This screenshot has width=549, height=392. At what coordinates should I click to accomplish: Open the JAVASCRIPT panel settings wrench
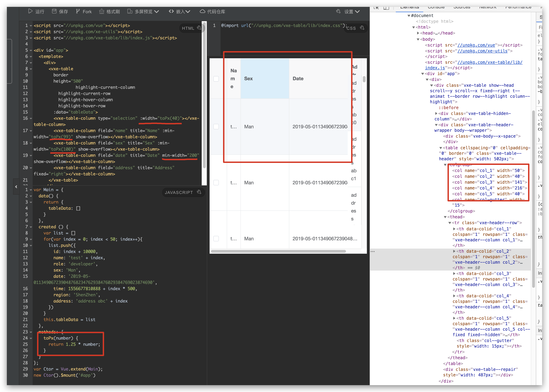click(x=199, y=192)
